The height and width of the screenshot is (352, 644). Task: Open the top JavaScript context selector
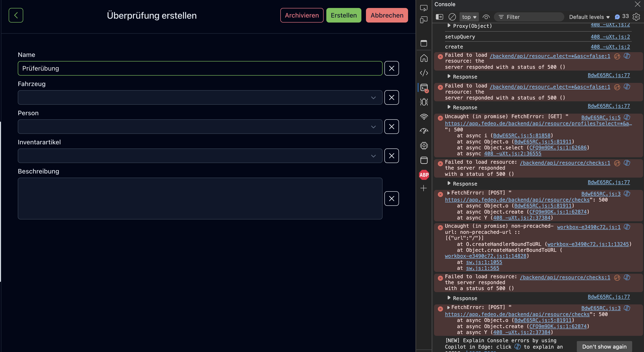pyautogui.click(x=469, y=17)
